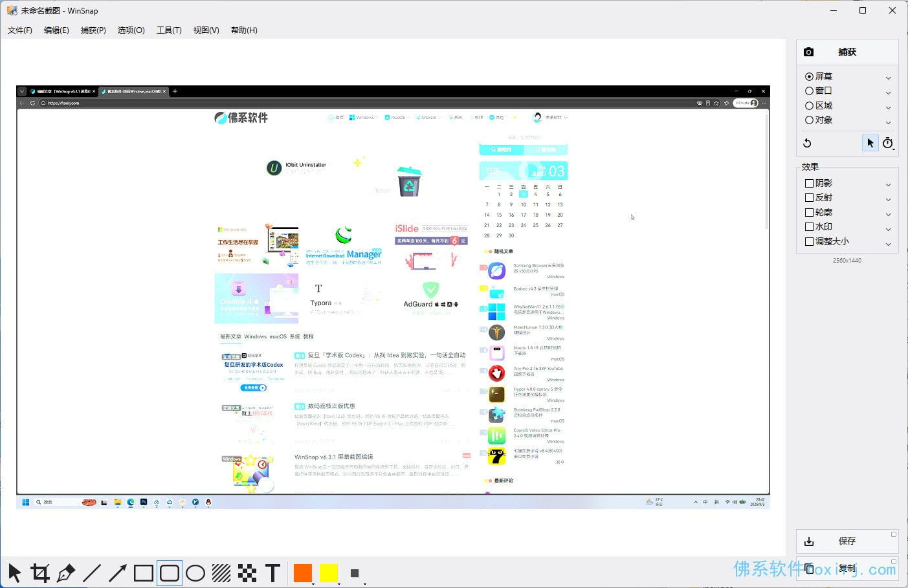Select the Text tool
The height and width of the screenshot is (588, 908).
[x=273, y=573]
